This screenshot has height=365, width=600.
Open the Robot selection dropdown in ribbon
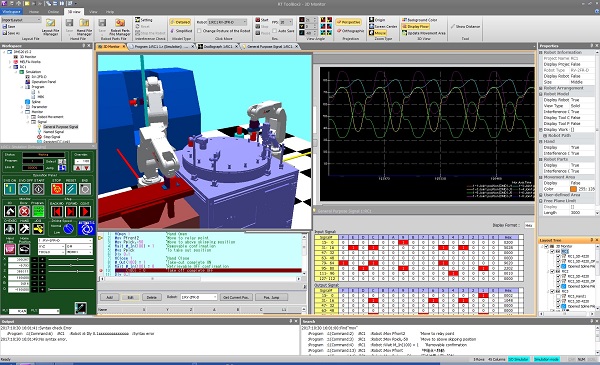coord(227,22)
